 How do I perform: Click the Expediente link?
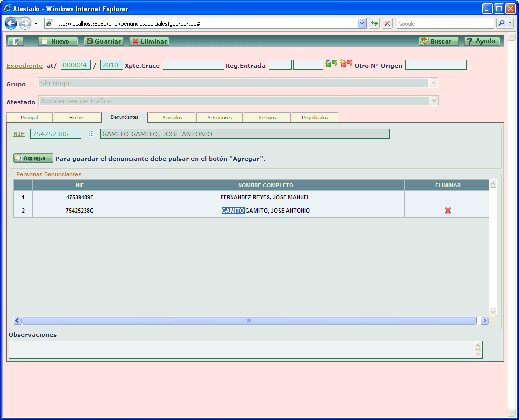coord(24,66)
